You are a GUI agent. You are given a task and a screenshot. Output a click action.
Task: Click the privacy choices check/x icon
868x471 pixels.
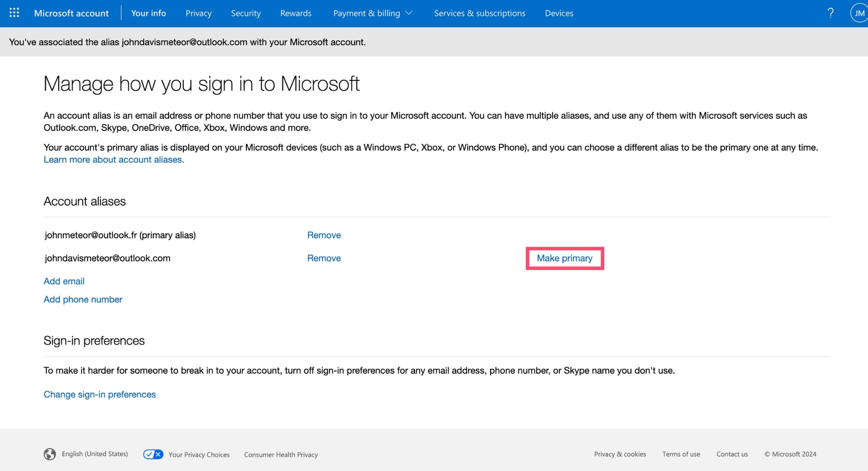pyautogui.click(x=153, y=454)
